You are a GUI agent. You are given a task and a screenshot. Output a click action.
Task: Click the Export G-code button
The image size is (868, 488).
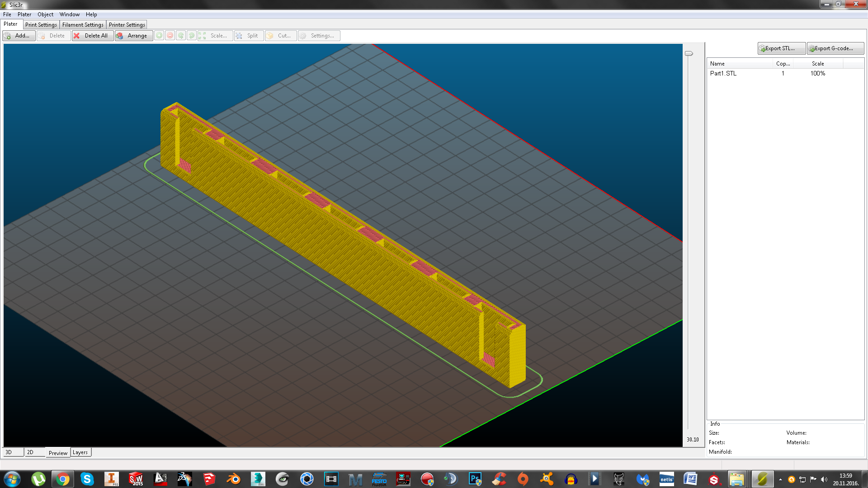(x=835, y=48)
